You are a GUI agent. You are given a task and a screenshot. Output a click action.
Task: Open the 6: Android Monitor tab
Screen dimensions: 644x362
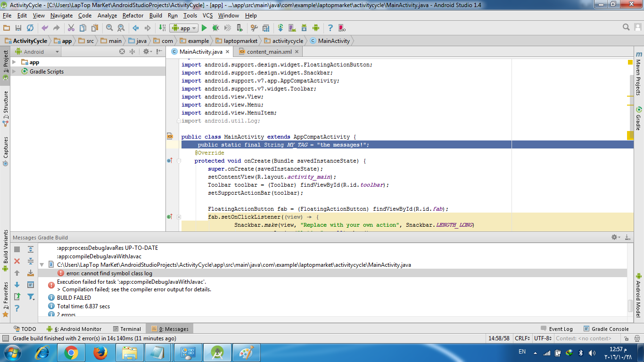[74, 329]
